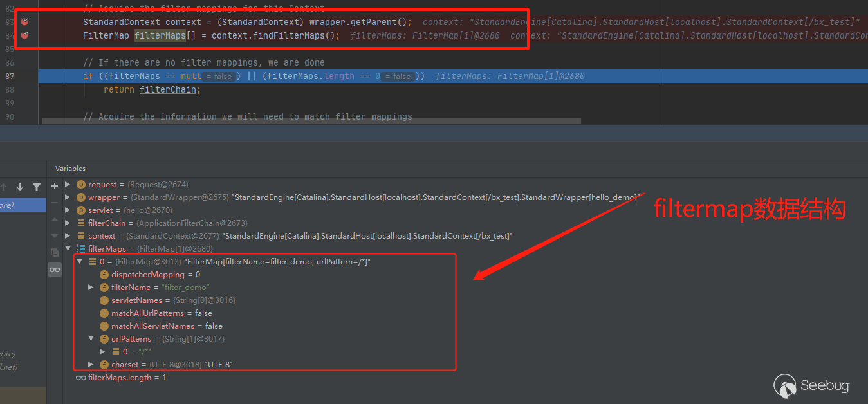Click the underlined filterChain on line 88
The height and width of the screenshot is (404, 868).
click(167, 89)
